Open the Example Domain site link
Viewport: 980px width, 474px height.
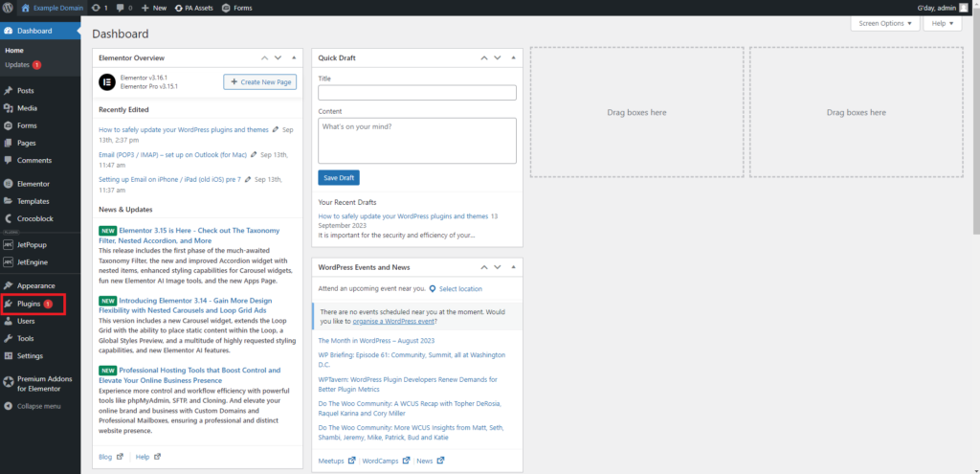click(x=52, y=8)
